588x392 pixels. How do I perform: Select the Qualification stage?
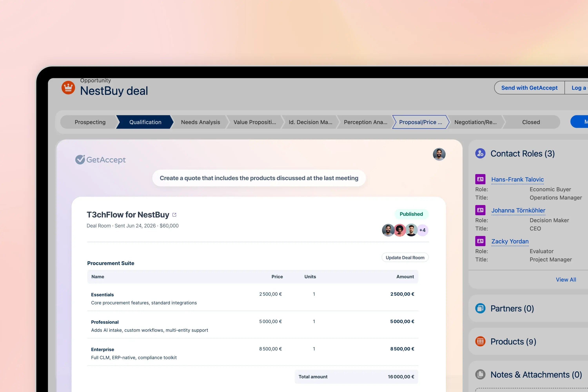pos(145,122)
